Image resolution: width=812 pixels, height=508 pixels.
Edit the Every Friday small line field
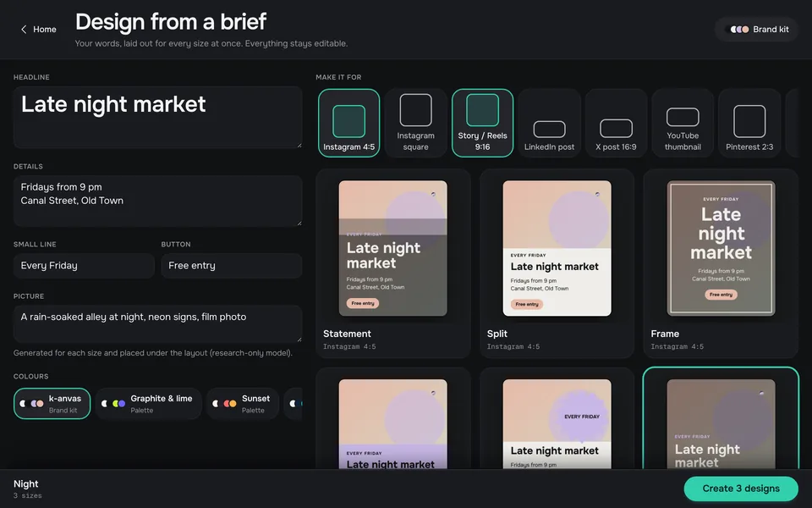pos(84,265)
